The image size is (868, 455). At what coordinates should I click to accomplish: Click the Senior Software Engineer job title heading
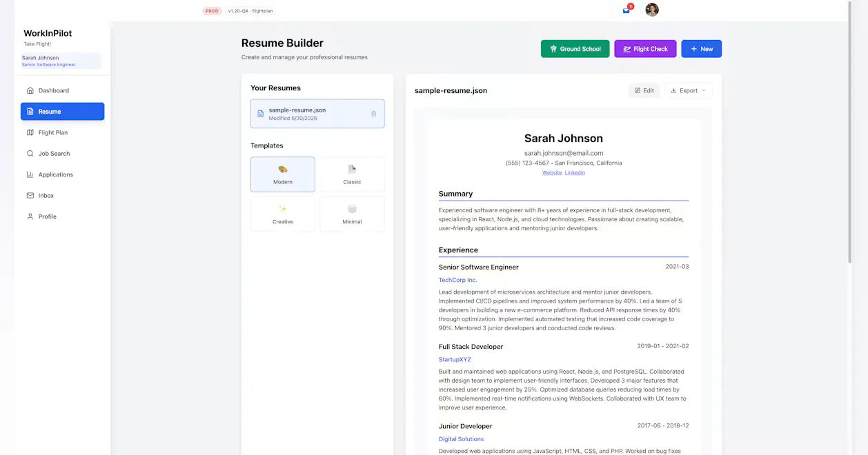(x=479, y=267)
